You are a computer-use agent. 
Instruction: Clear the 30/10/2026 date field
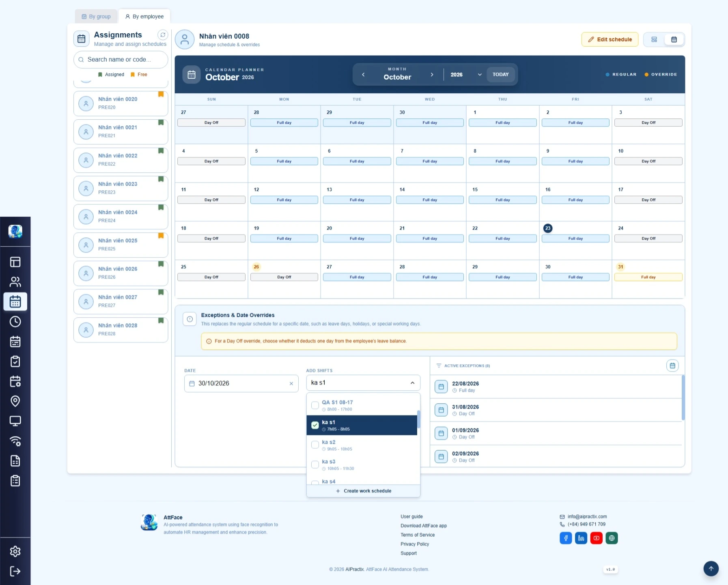(291, 383)
